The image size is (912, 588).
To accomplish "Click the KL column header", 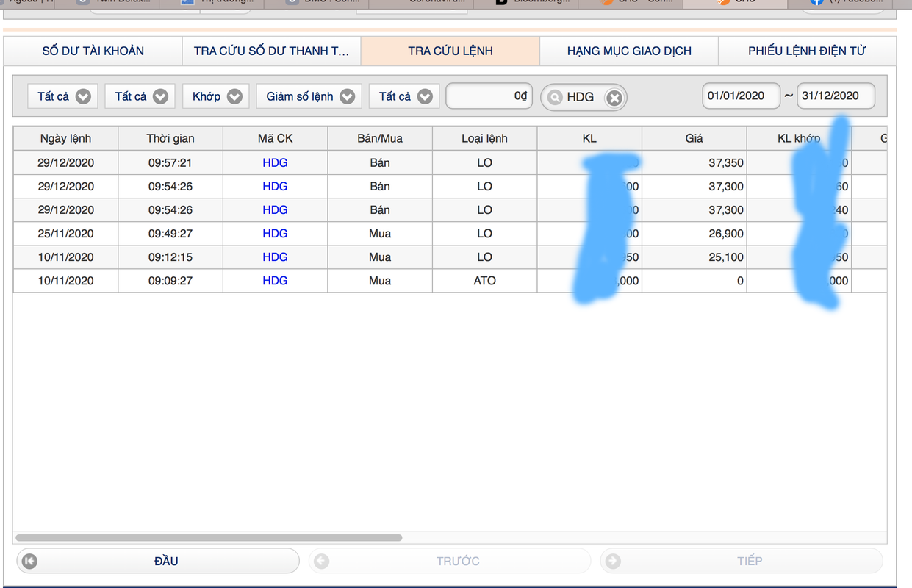I will pos(589,138).
